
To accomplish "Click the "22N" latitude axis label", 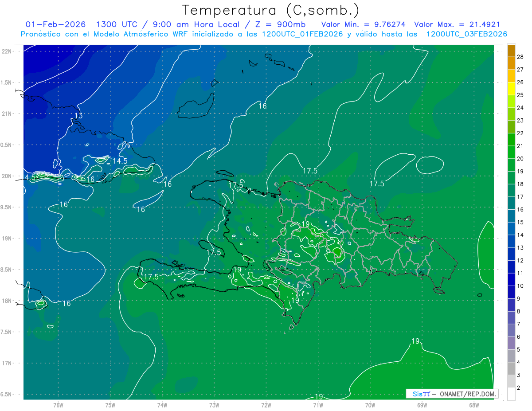I will click(6, 51).
